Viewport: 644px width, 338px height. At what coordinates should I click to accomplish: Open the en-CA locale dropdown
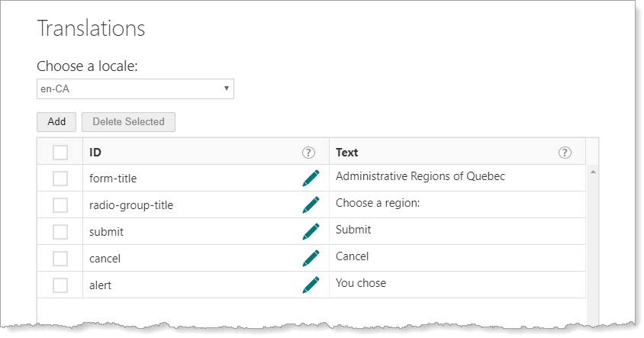(135, 89)
